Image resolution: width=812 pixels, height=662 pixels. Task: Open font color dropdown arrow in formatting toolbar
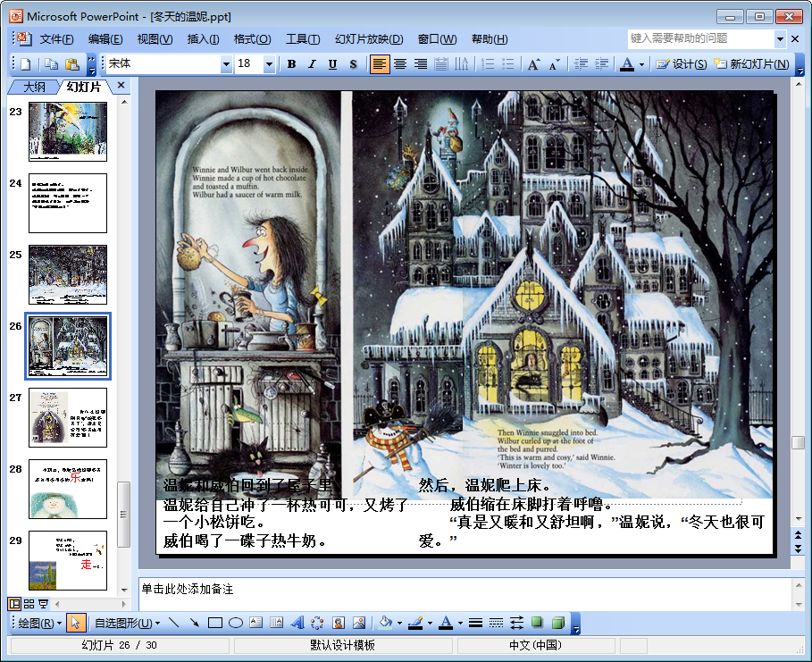click(641, 64)
